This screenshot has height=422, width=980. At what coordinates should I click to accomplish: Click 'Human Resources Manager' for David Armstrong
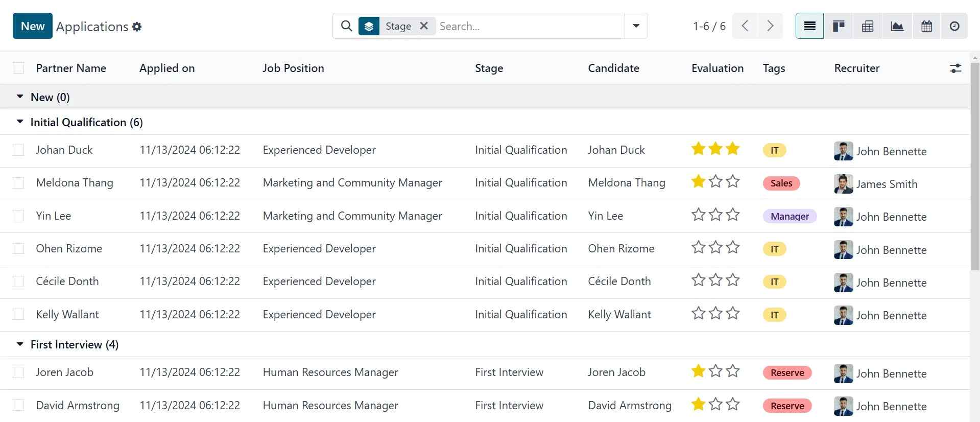pyautogui.click(x=330, y=406)
